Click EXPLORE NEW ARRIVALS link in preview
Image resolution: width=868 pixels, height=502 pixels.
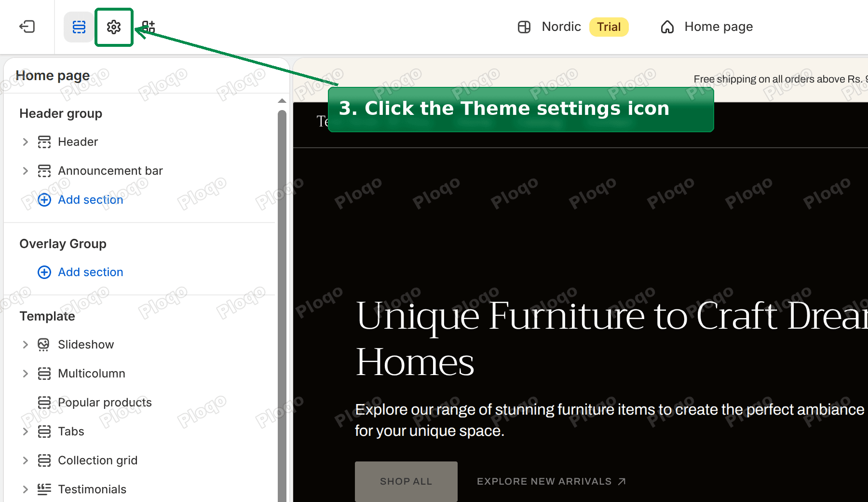551,481
